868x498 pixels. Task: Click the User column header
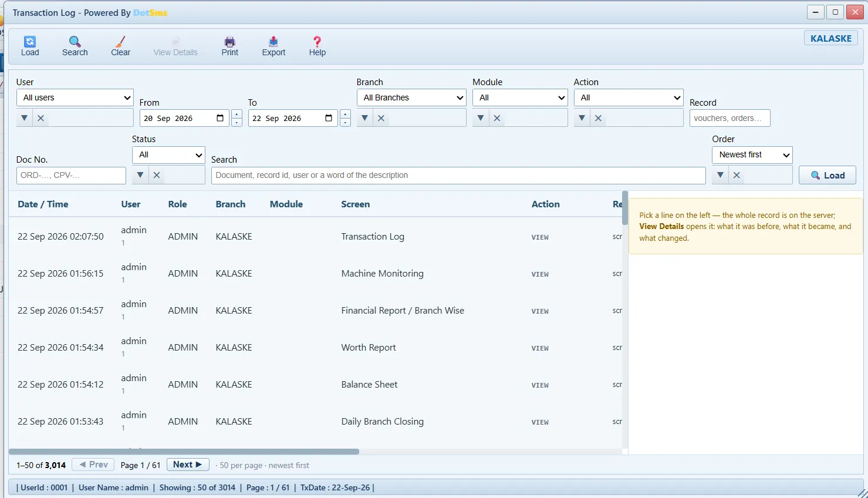(x=130, y=204)
